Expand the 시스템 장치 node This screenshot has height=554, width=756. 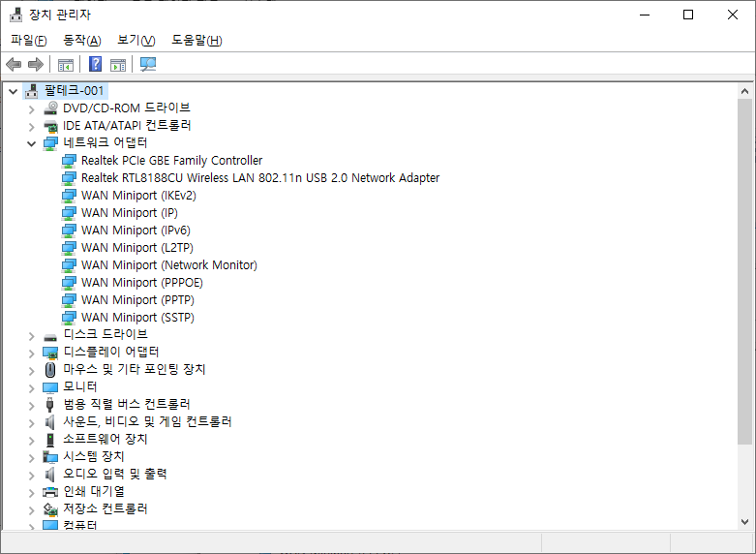click(x=32, y=457)
